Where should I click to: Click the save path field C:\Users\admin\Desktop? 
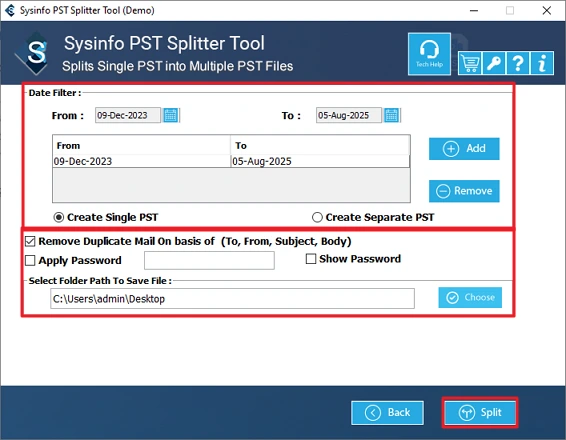point(232,299)
